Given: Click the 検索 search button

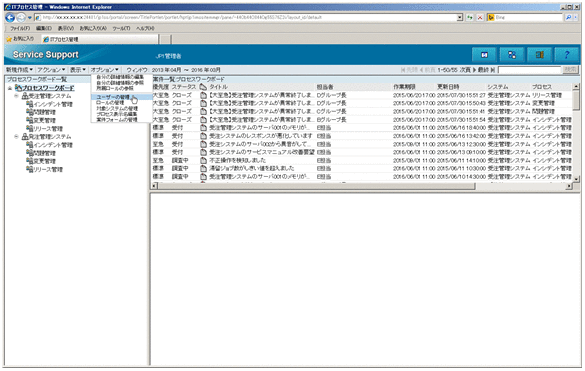Looking at the screenshot, I should tap(570, 70).
